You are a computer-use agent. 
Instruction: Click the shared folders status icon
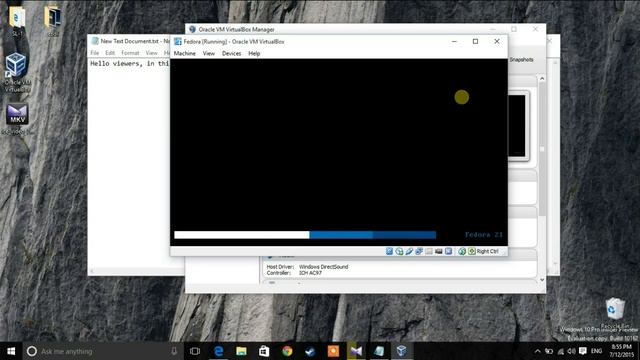point(429,251)
